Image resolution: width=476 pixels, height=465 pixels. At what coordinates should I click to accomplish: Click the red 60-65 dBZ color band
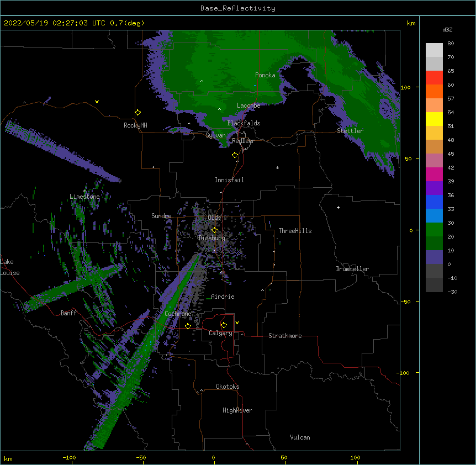(434, 78)
